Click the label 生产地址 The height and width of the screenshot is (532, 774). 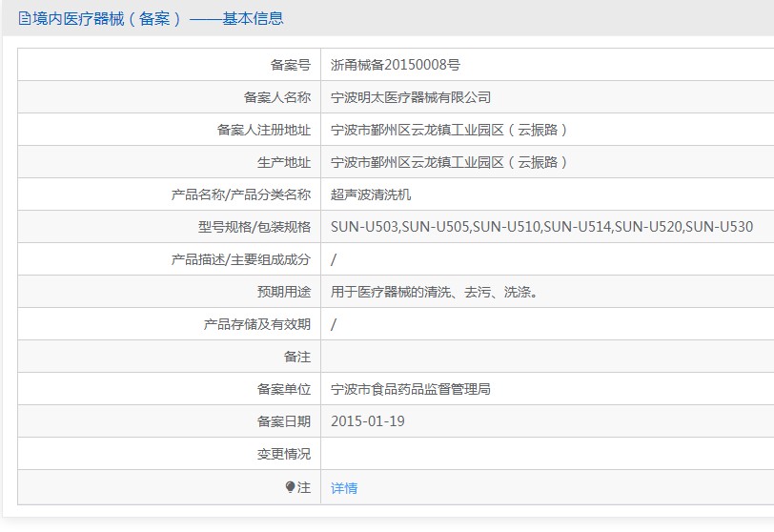(284, 162)
